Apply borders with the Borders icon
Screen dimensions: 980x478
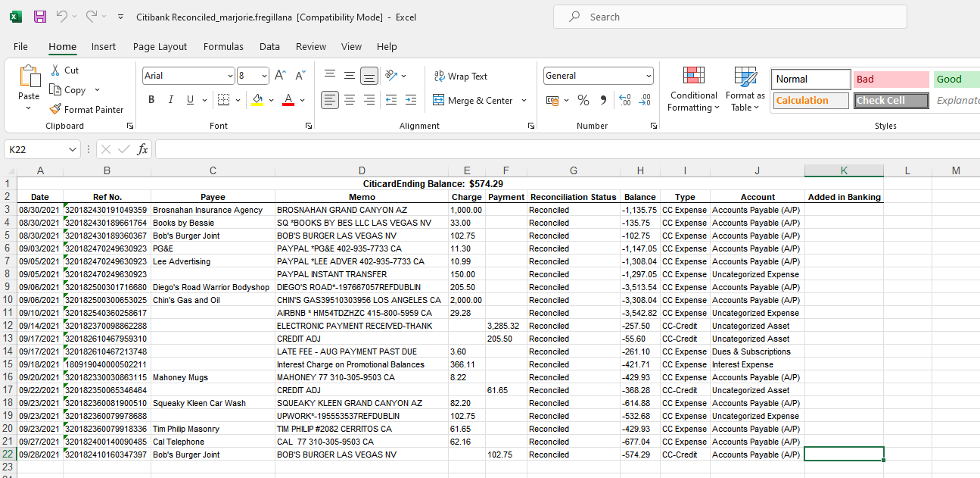[222, 100]
